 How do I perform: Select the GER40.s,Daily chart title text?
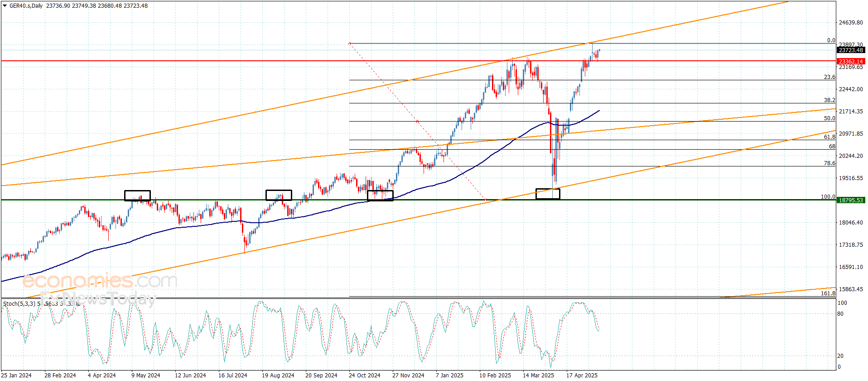(26, 6)
